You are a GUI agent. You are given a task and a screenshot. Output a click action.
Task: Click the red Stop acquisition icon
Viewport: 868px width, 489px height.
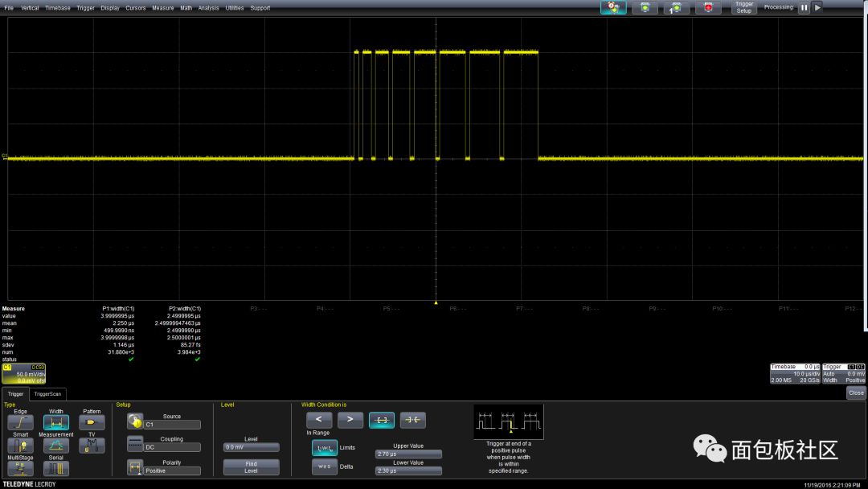pos(708,7)
